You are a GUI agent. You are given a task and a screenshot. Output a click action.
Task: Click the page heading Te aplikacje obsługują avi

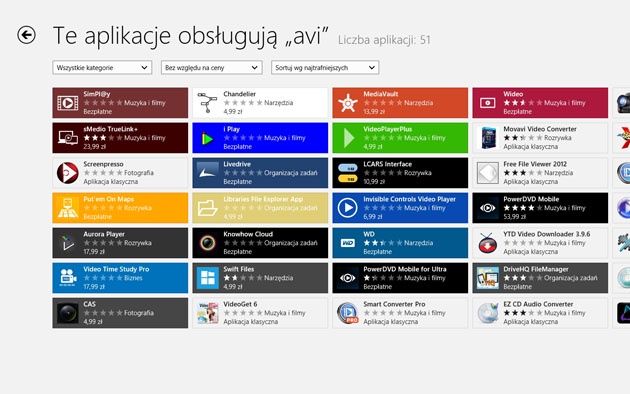191,36
